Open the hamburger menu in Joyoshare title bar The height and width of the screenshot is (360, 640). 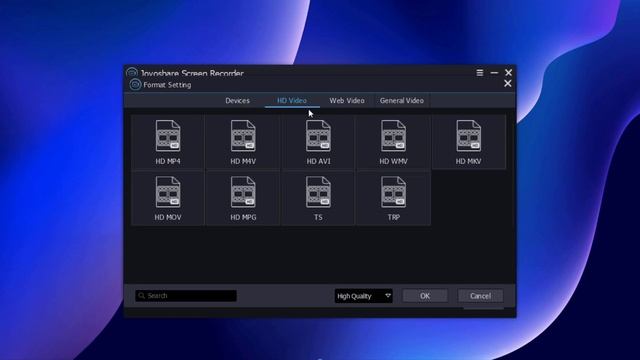480,73
